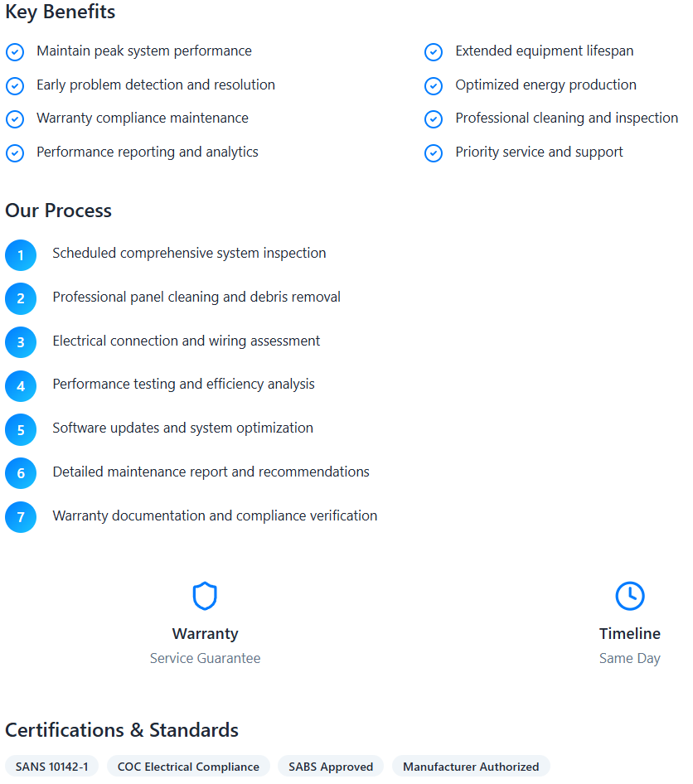Click the check icon next to Extended equipment lifespan
The image size is (693, 784).
click(434, 52)
